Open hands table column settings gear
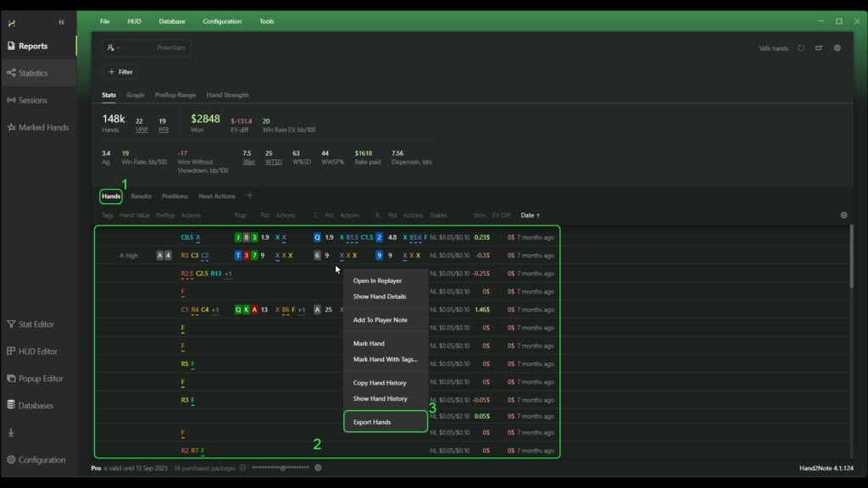 843,215
